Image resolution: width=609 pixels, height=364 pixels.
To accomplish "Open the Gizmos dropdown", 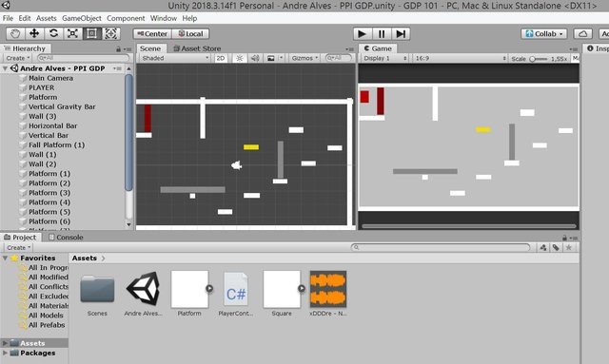I will coord(304,58).
